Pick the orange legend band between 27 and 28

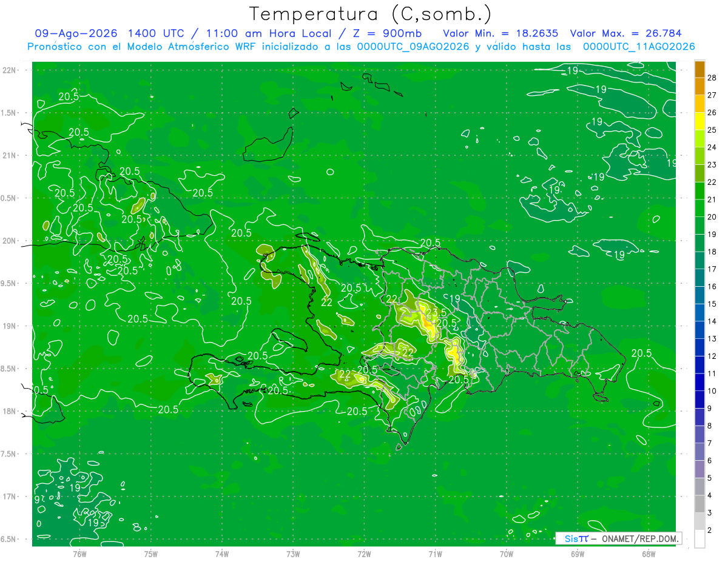click(x=699, y=87)
